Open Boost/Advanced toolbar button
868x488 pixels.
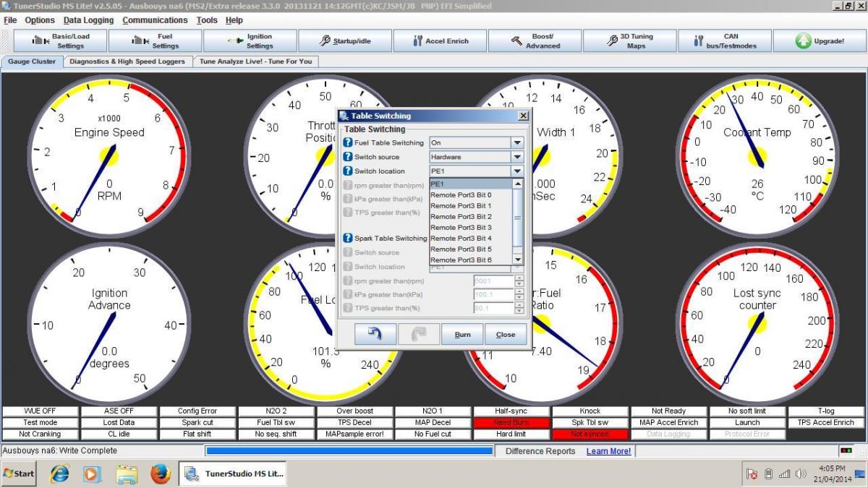(x=535, y=41)
